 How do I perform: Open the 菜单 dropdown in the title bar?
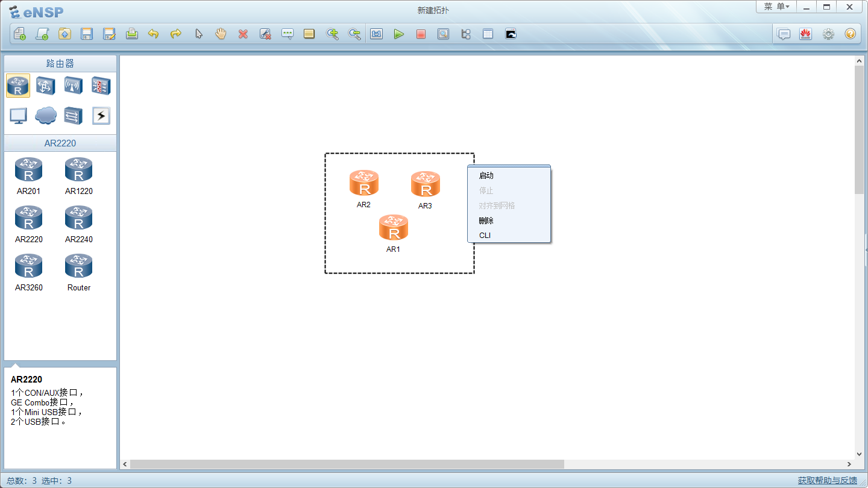point(776,7)
